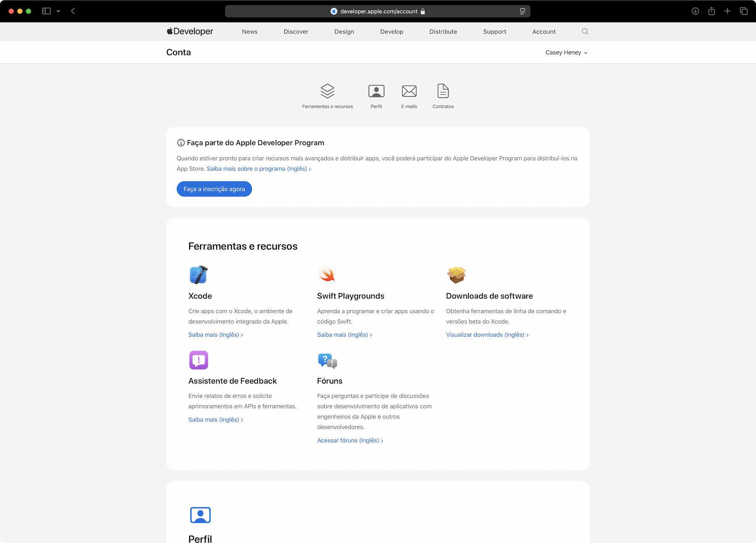Viewport: 756px width, 543px height.
Task: Click the info icon beside Faça parte heading
Action: (181, 143)
